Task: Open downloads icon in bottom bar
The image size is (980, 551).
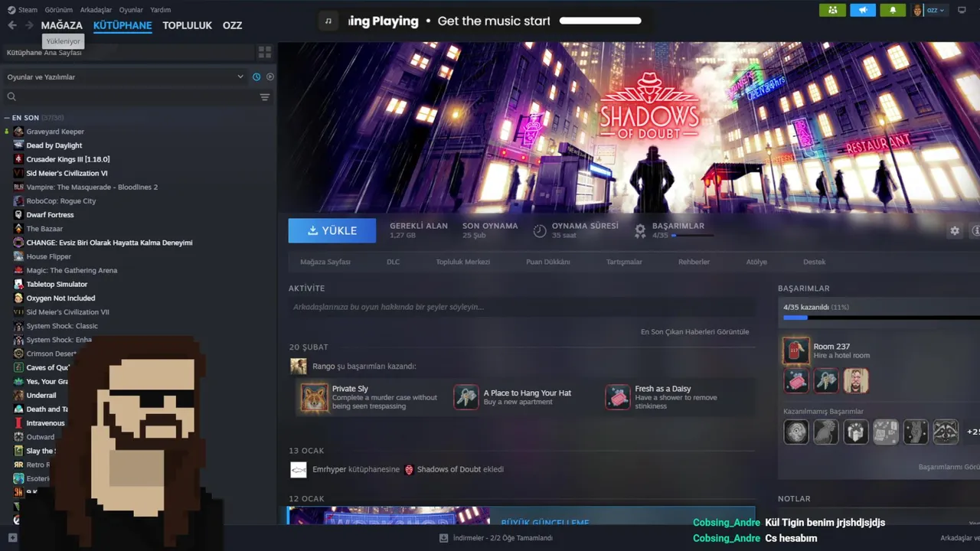Action: [x=444, y=538]
